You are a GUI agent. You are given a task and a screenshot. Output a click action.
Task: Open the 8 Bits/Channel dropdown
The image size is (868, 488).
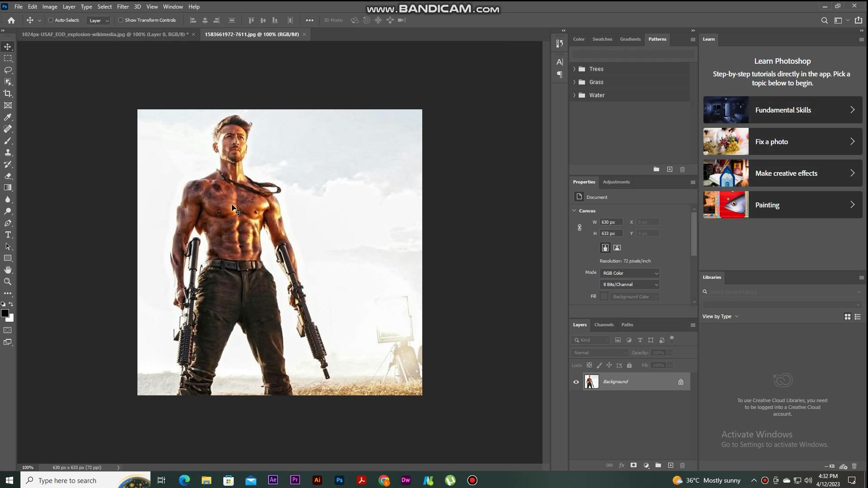[x=630, y=284]
